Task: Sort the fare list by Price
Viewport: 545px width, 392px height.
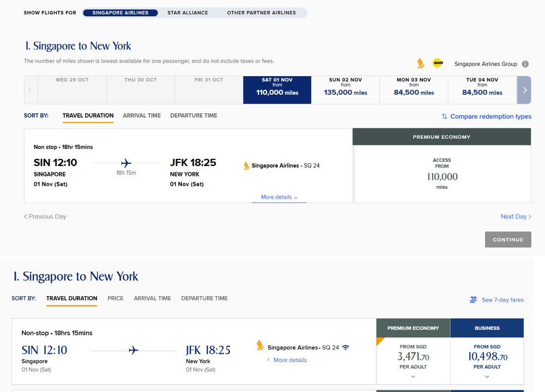Action: (x=116, y=298)
